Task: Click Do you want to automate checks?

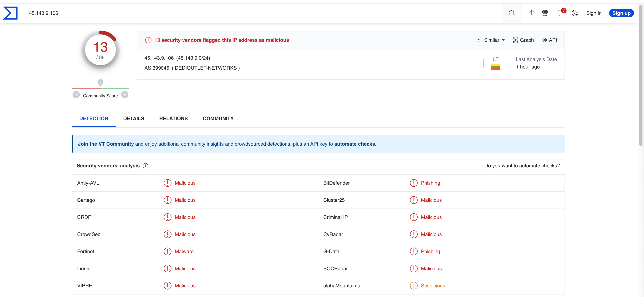Action: 522,166
